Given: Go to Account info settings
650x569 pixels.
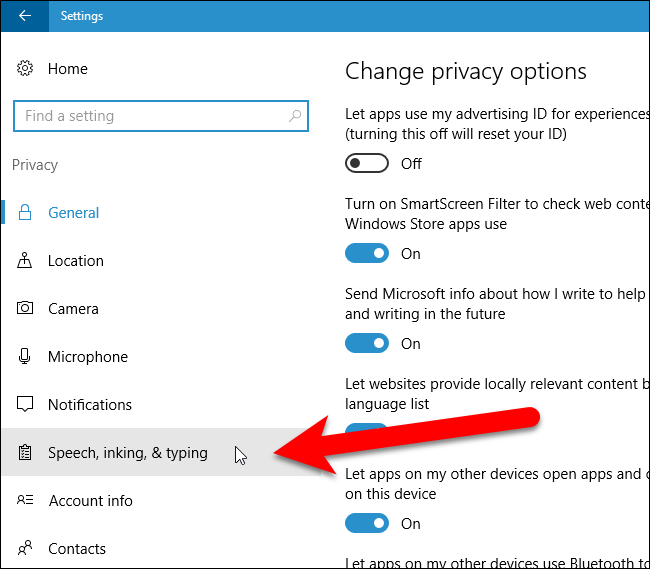Looking at the screenshot, I should click(x=90, y=501).
